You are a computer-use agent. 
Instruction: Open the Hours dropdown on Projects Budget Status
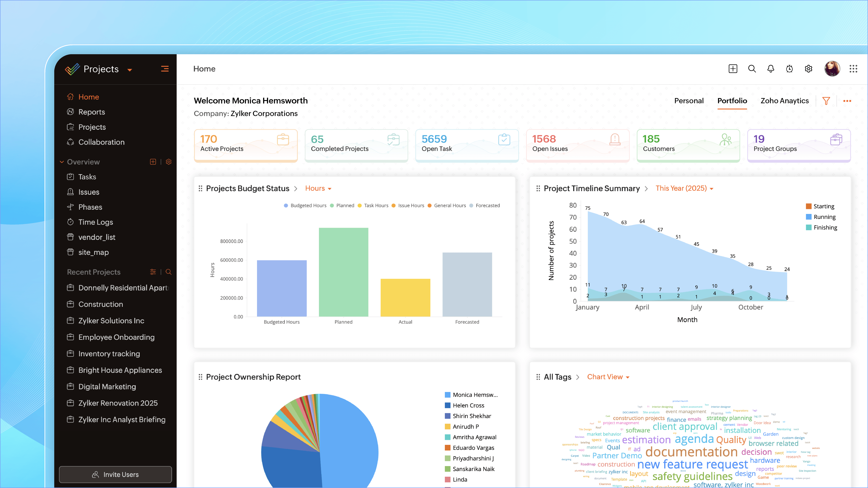(x=317, y=188)
